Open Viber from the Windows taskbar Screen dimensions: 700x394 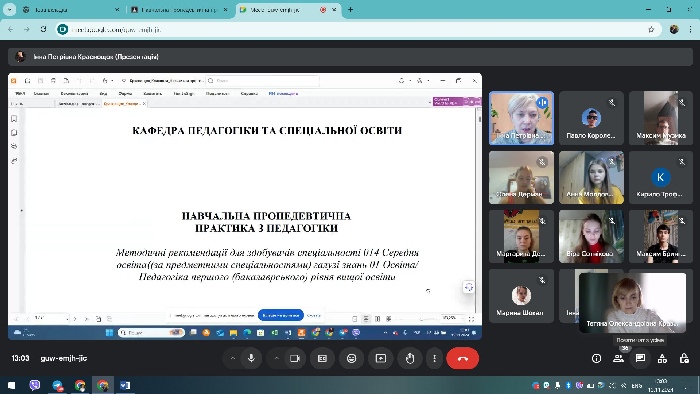[x=34, y=385]
